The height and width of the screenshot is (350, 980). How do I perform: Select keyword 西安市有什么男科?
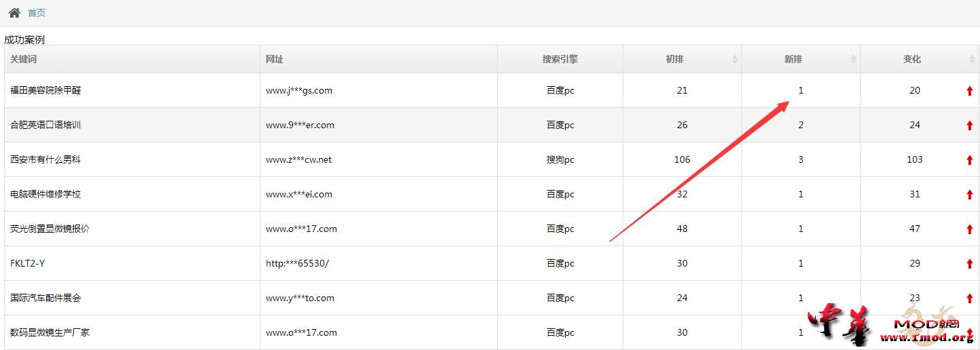pyautogui.click(x=45, y=159)
